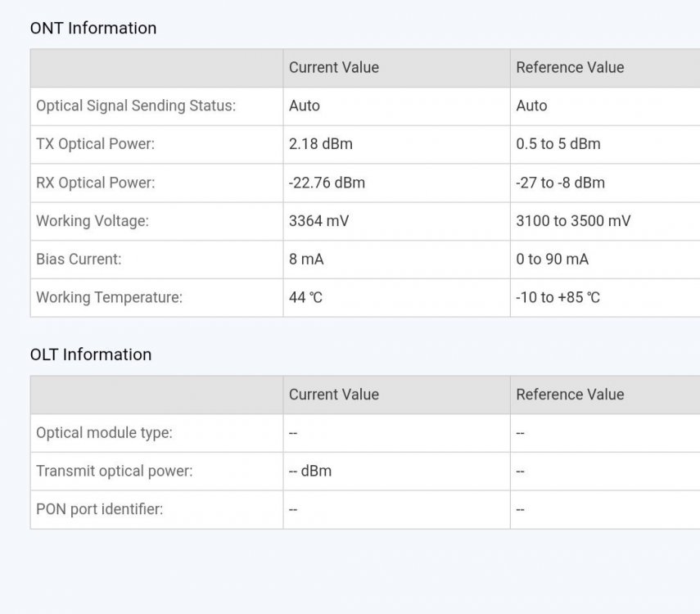Click the PON port identifier label
The height and width of the screenshot is (614, 700).
(99, 509)
